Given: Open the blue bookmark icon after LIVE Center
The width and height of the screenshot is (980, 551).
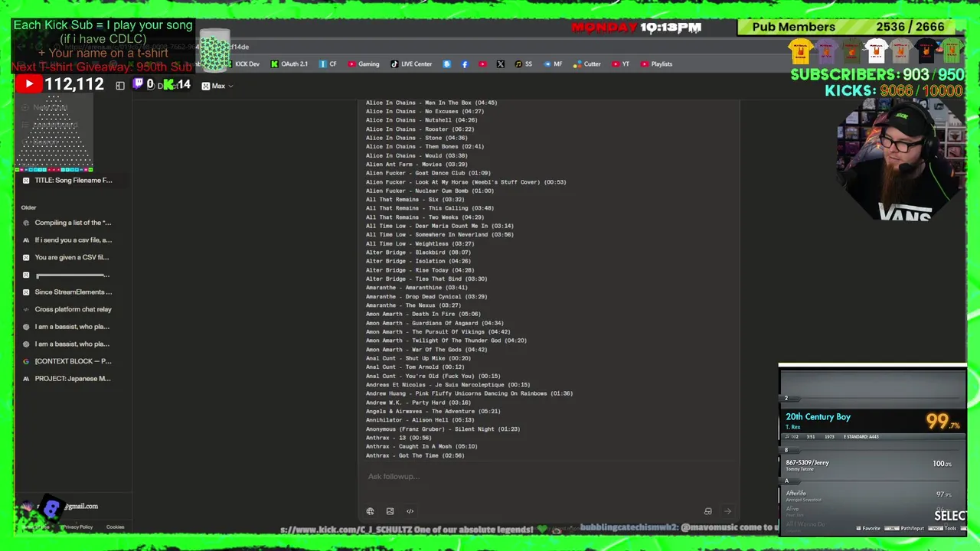Looking at the screenshot, I should tap(447, 64).
